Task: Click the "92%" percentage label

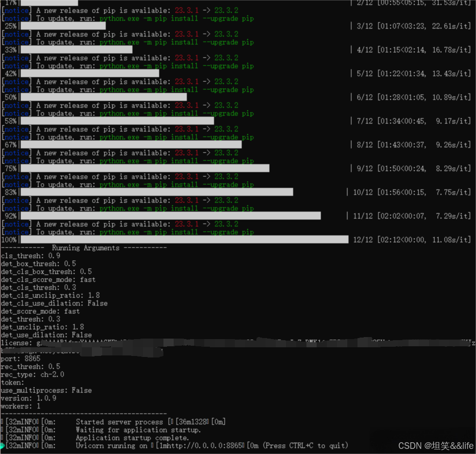Action: [11, 216]
